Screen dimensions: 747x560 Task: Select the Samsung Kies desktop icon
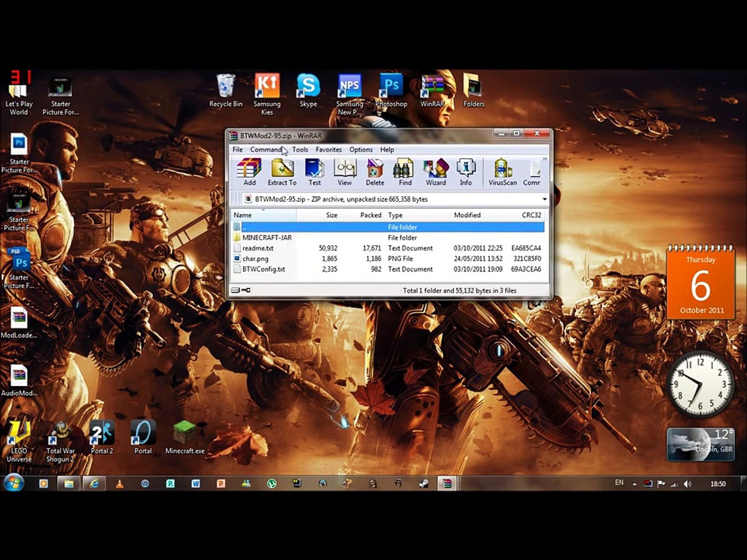click(x=267, y=94)
